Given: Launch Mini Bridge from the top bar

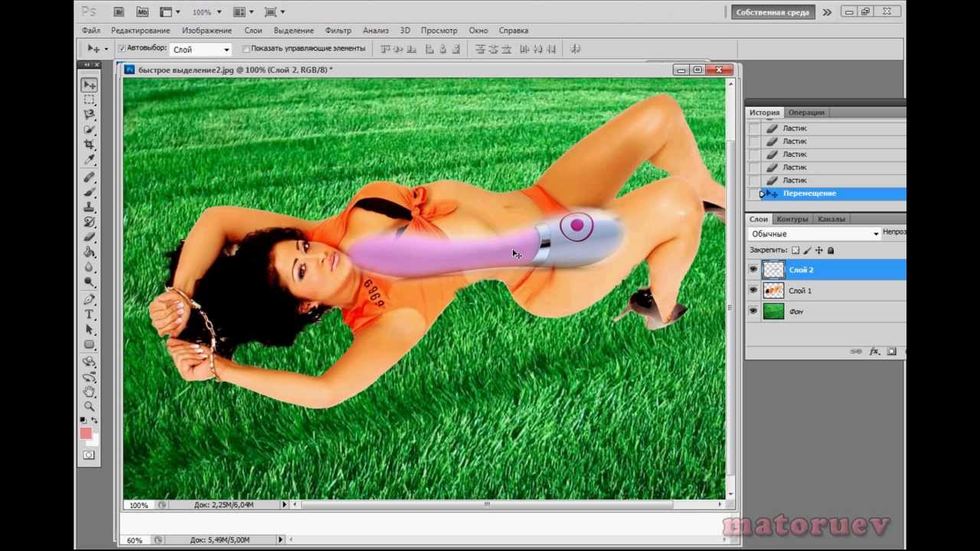Looking at the screenshot, I should [142, 12].
